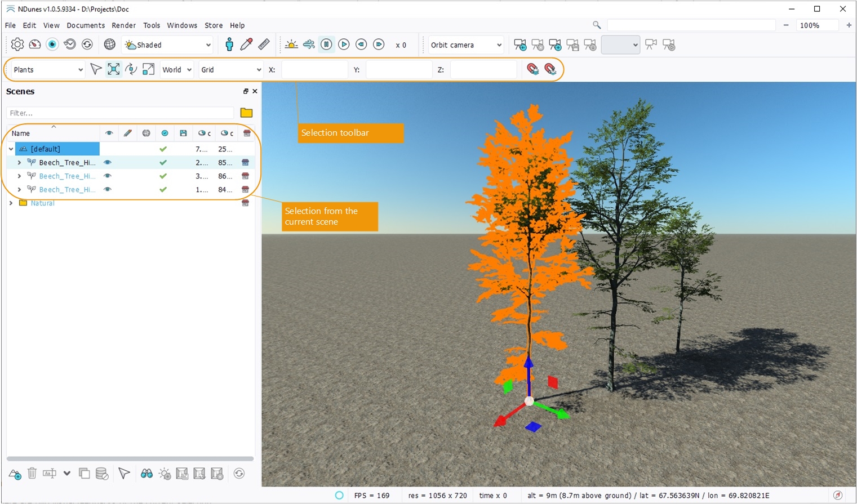
Task: Expand the Natural folder in the tree
Action: pyautogui.click(x=11, y=203)
